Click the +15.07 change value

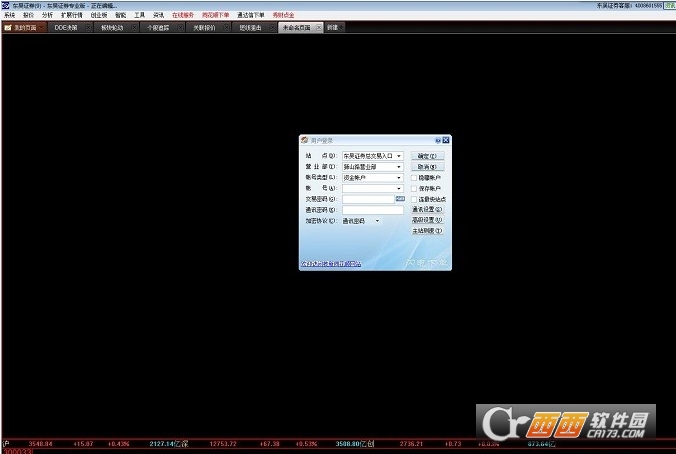(x=83, y=444)
